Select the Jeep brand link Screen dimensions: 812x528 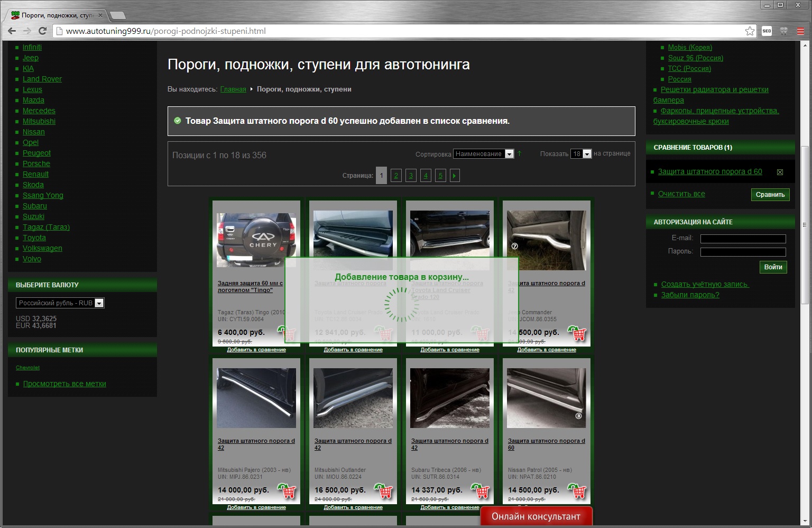pyautogui.click(x=31, y=58)
